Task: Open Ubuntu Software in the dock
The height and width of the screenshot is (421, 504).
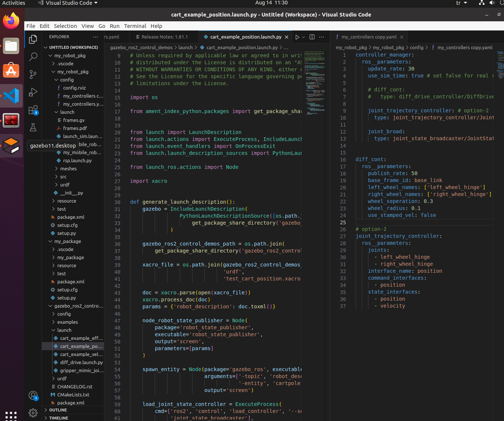Action: pos(11,70)
